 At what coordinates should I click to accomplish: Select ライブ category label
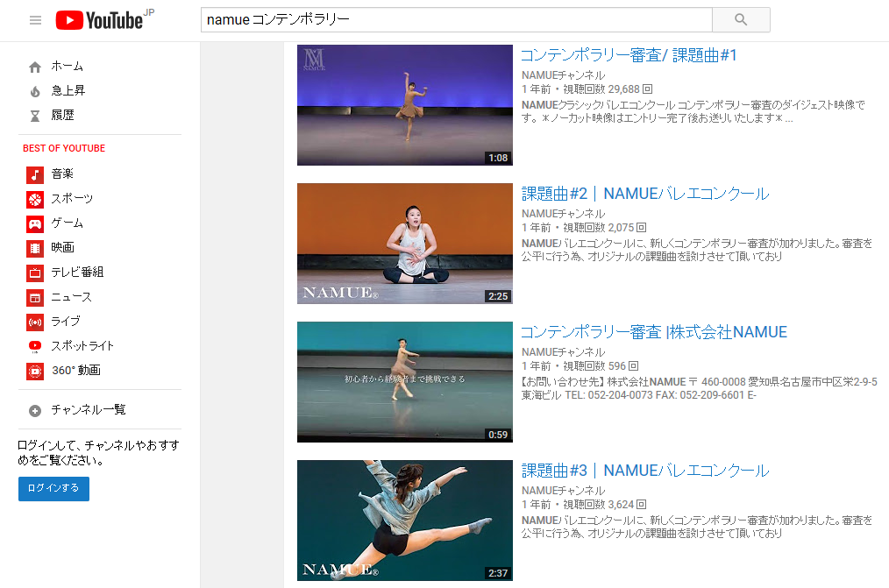66,322
